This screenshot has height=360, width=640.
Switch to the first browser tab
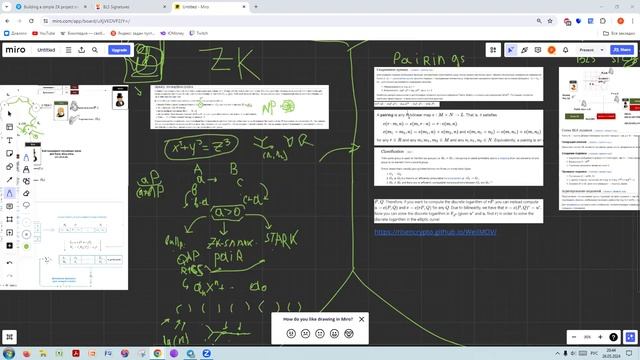click(x=51, y=7)
